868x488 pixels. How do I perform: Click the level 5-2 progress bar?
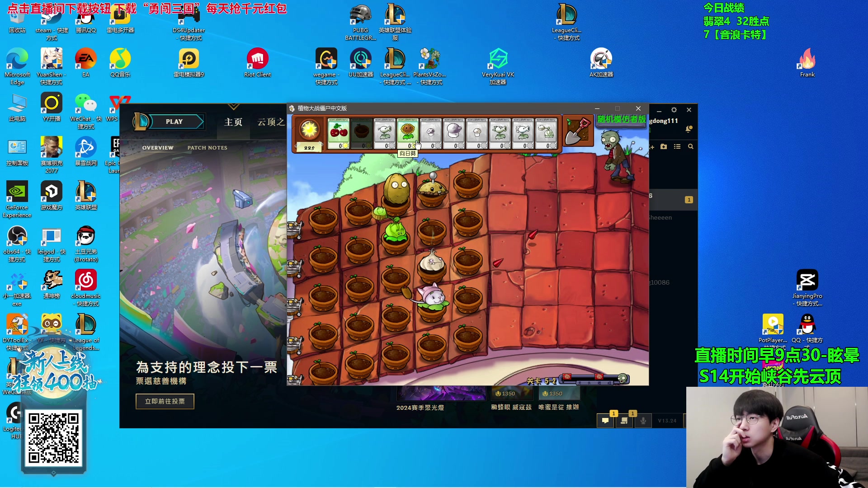click(594, 379)
